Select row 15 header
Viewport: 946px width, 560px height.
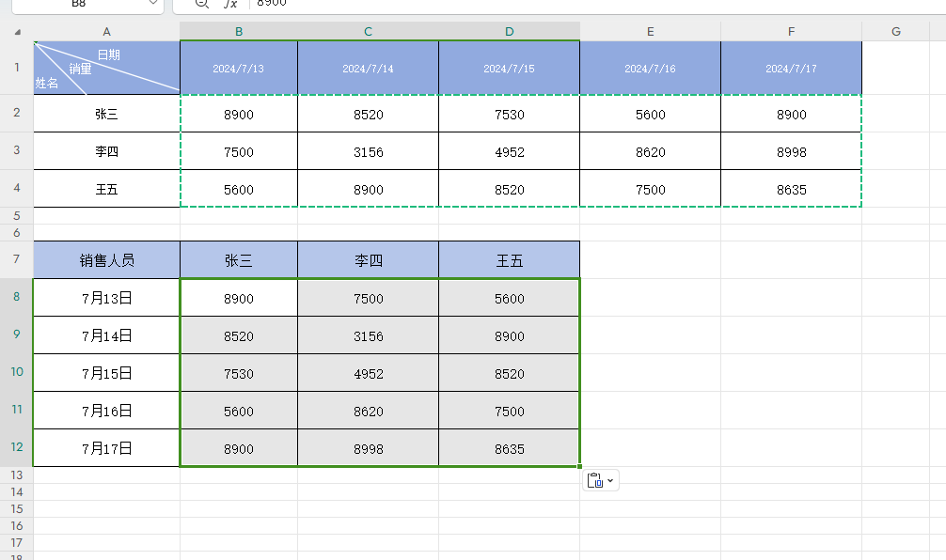17,508
